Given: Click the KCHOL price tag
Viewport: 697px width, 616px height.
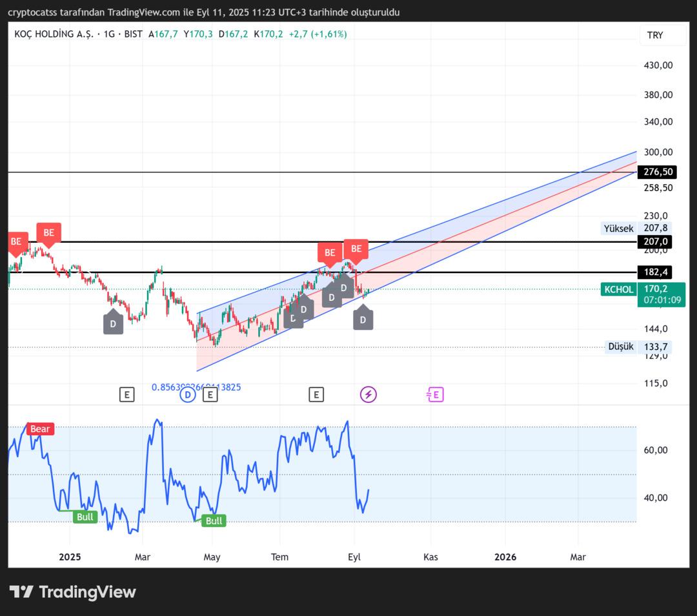Looking at the screenshot, I should point(619,289).
